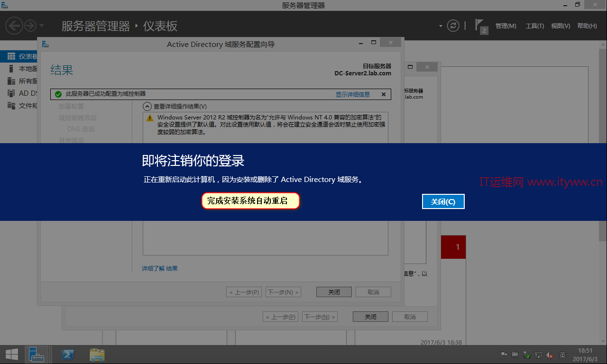Select 域控制器选项 step in wizard

point(77,118)
